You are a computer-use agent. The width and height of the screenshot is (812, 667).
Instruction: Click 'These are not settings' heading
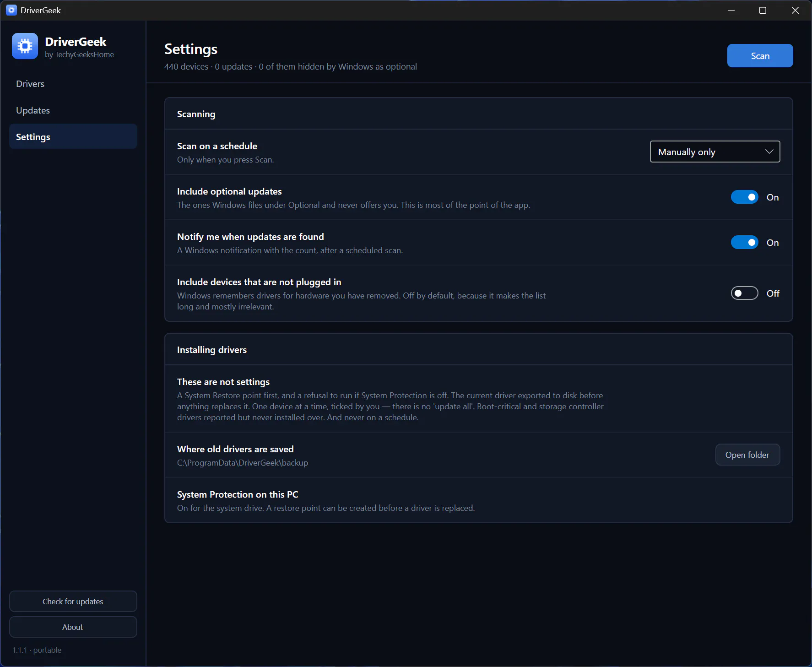[x=223, y=382]
